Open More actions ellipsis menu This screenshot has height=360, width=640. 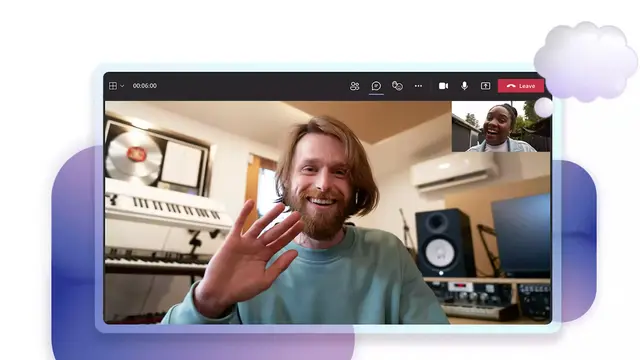[418, 86]
